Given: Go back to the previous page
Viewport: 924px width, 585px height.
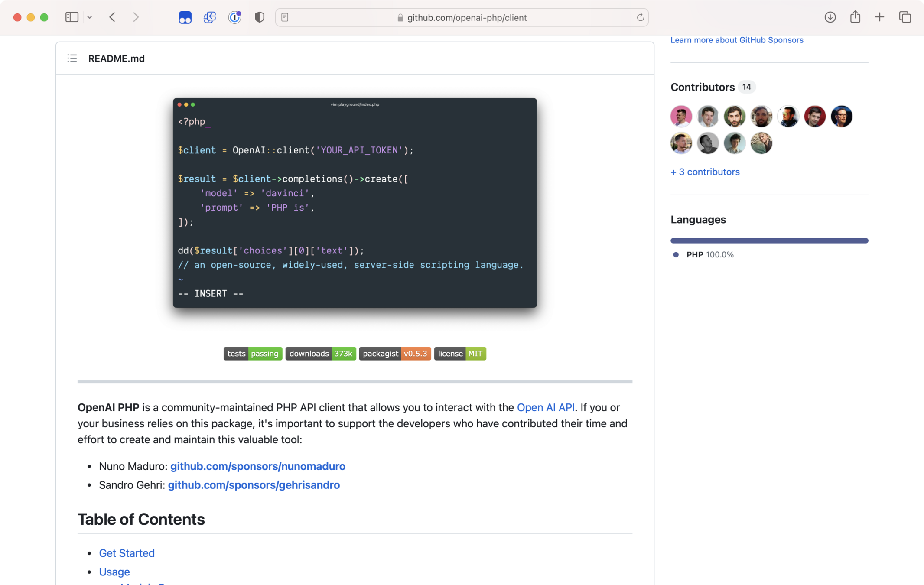Looking at the screenshot, I should point(112,17).
